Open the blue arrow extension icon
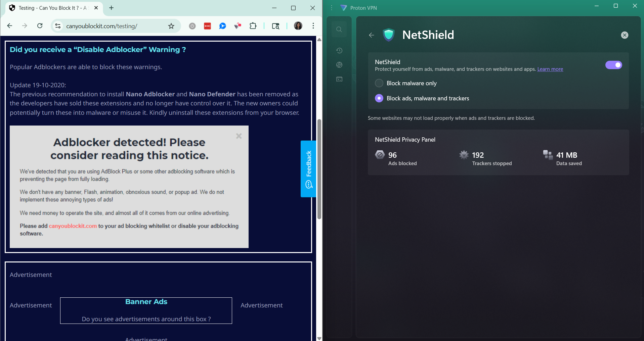 click(x=222, y=26)
